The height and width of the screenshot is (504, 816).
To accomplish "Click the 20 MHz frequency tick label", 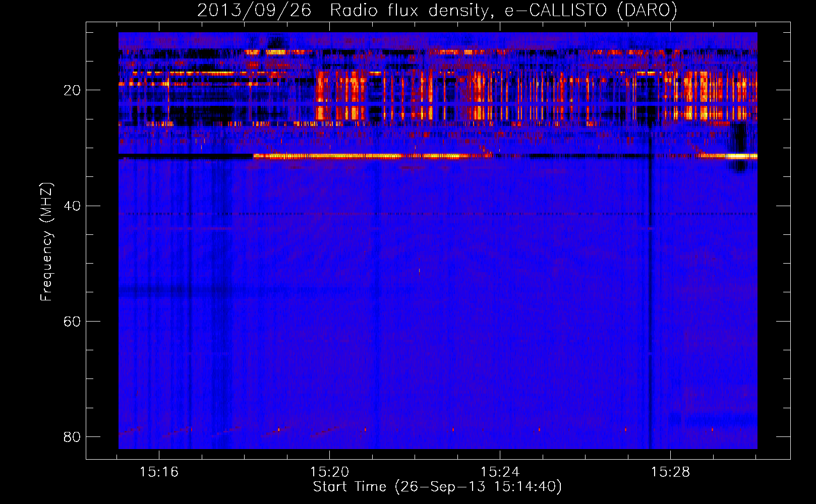I will [x=72, y=91].
